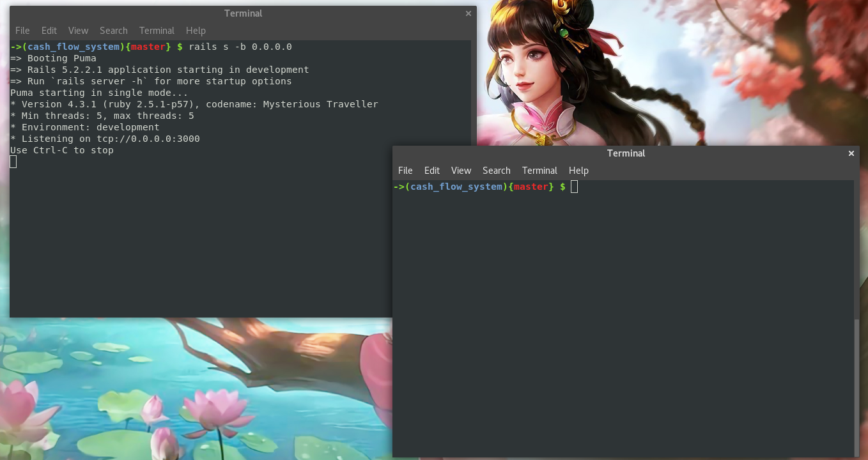The height and width of the screenshot is (460, 868).
Task: Click the 'Run `rails server -h`' hint line
Action: tap(151, 82)
